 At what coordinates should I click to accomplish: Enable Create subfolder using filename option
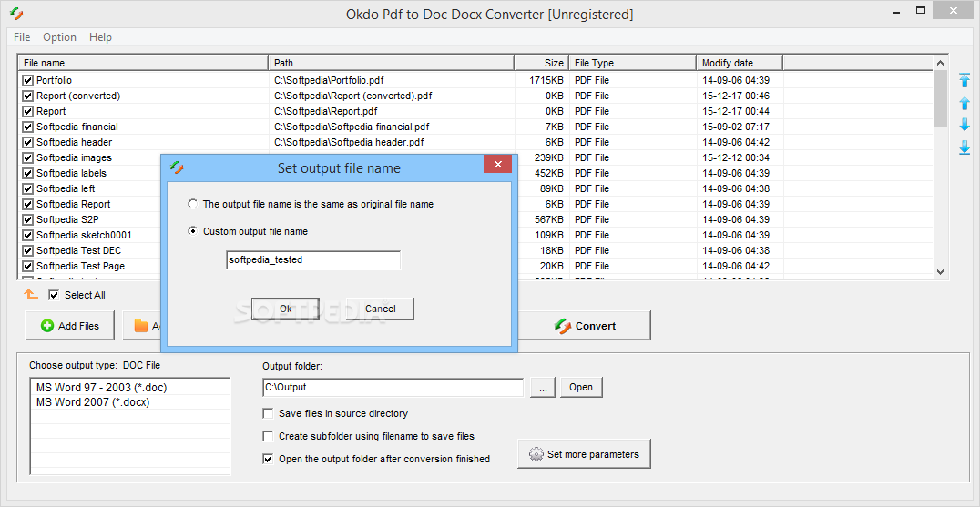(268, 436)
